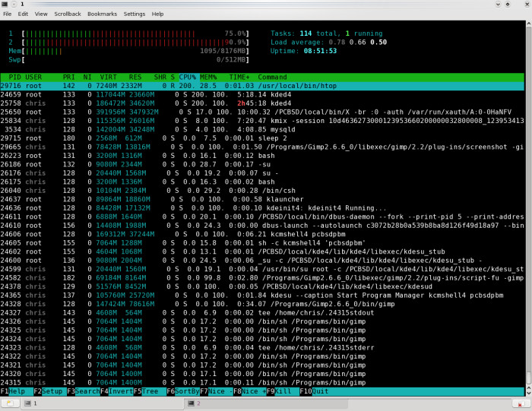Click the scrollbar up arrow
Viewport: 532px width, 411px height.
coord(529,24)
